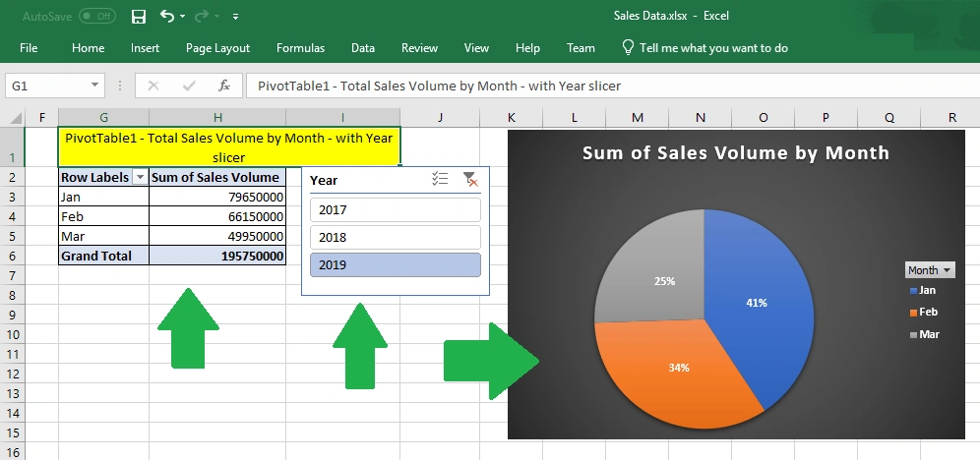
Task: Click the blue Jan legend swatch
Action: tap(914, 291)
